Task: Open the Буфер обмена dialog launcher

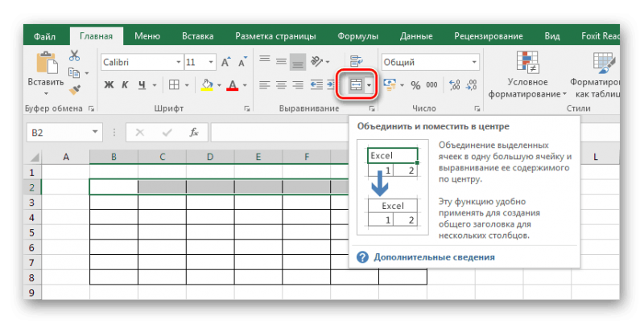Action: pos(91,109)
